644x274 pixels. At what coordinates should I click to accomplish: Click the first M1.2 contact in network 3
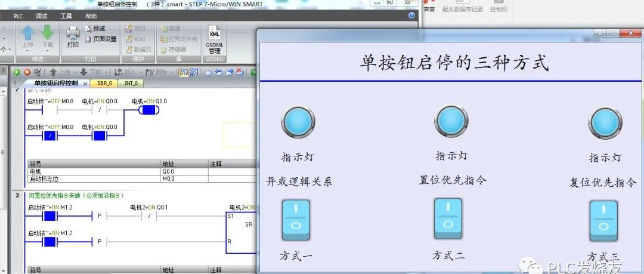pyautogui.click(x=50, y=215)
